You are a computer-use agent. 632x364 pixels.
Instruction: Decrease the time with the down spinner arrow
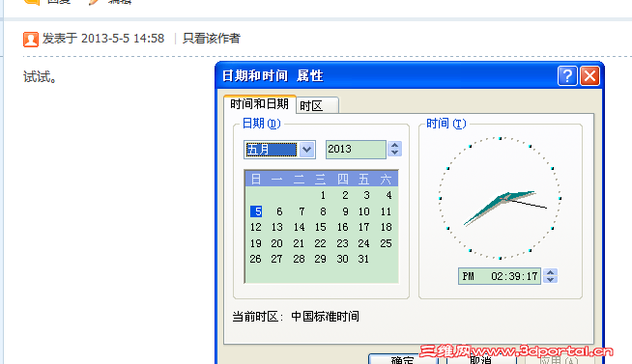(550, 279)
